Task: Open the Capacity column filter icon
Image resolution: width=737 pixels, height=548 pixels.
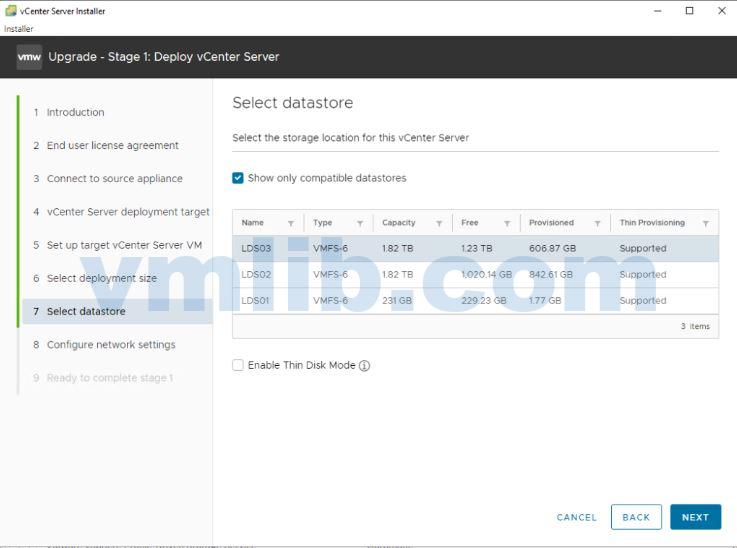Action: (x=439, y=223)
